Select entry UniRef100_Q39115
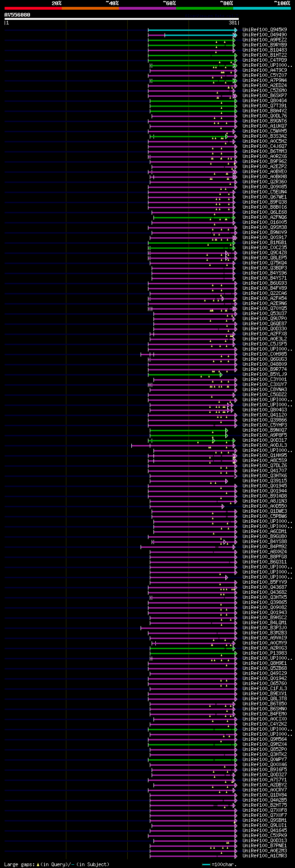This screenshot has width=295, height=868. pos(265,481)
